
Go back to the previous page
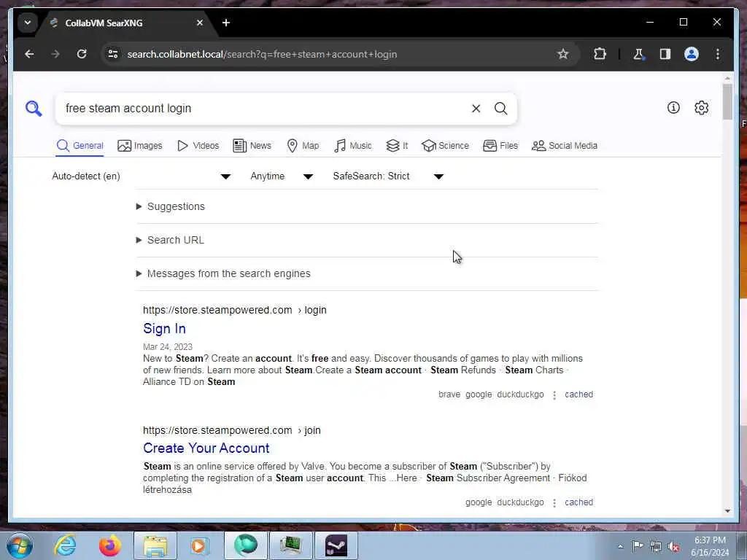29,54
